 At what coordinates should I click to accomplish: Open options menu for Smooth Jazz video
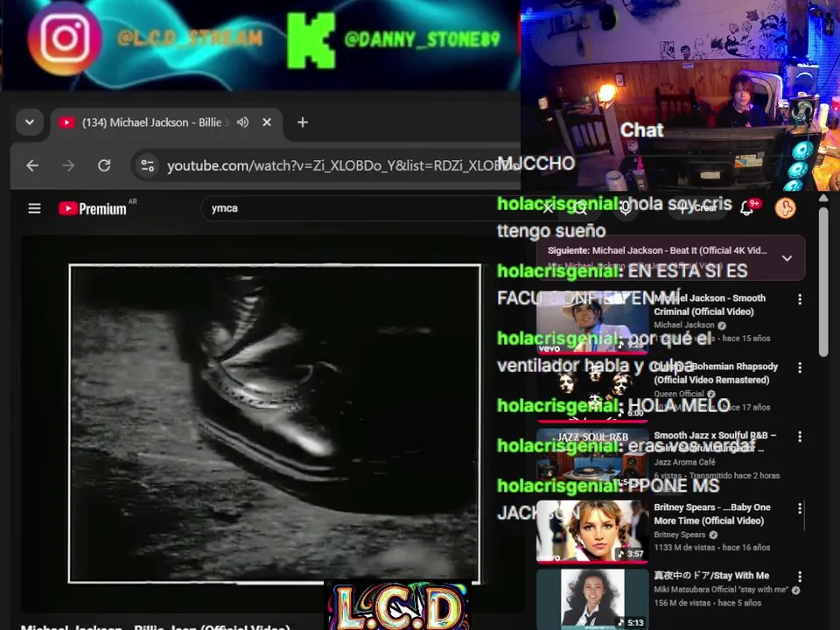(799, 437)
